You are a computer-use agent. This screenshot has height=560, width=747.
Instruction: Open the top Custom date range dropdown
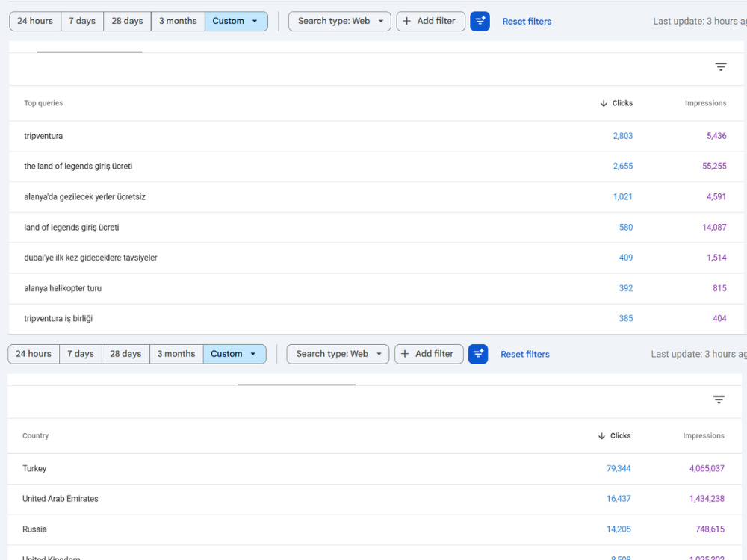236,22
